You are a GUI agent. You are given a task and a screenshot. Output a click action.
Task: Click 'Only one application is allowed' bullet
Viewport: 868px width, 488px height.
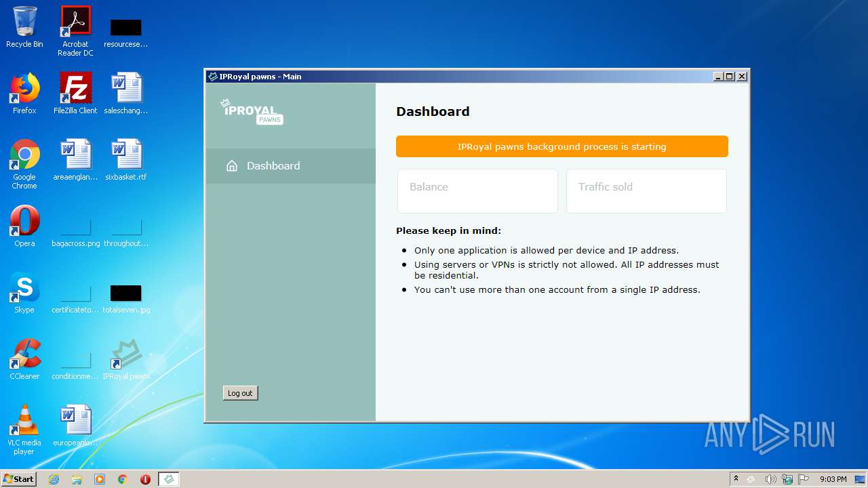547,250
